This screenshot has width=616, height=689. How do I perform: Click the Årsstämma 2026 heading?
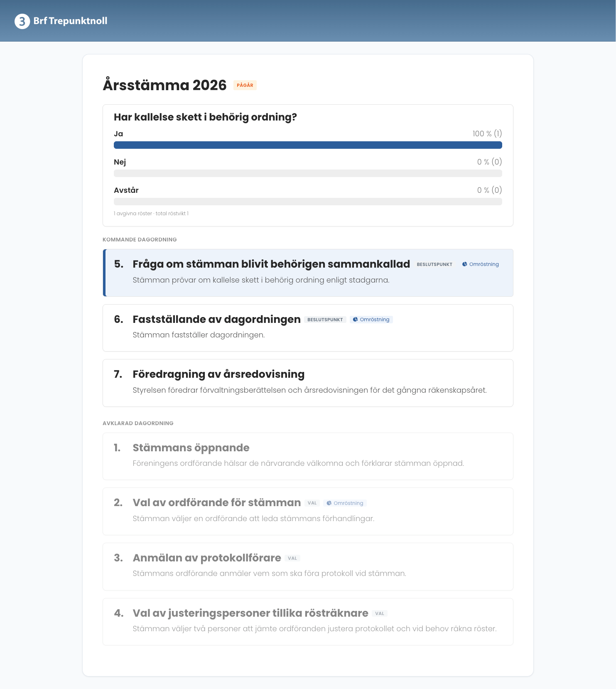pos(165,85)
